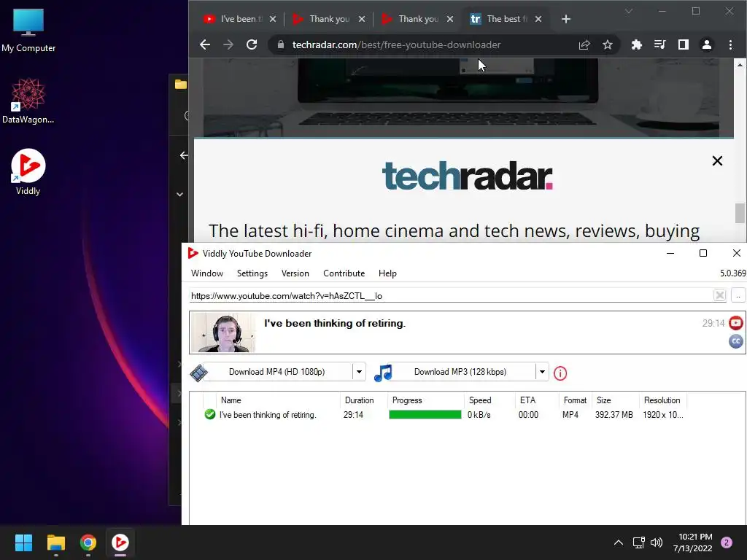Sort downloads by Name column
Screen dimensions: 747x560
pos(278,400)
